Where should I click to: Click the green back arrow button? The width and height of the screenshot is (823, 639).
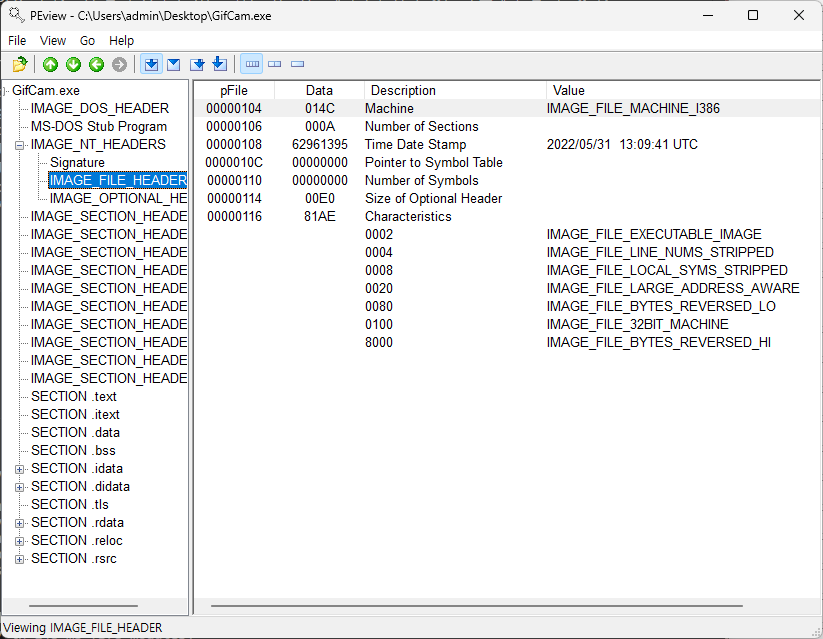96,65
